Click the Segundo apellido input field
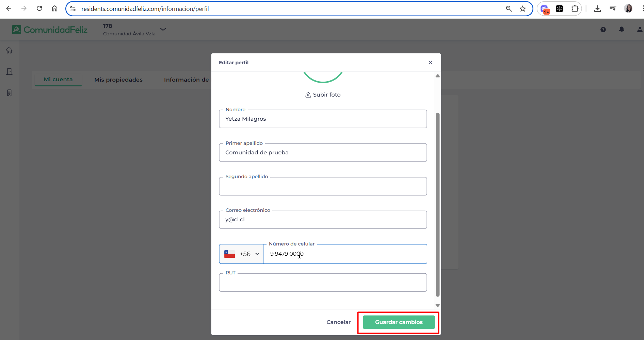Screen dimensions: 644x340 tap(323, 187)
